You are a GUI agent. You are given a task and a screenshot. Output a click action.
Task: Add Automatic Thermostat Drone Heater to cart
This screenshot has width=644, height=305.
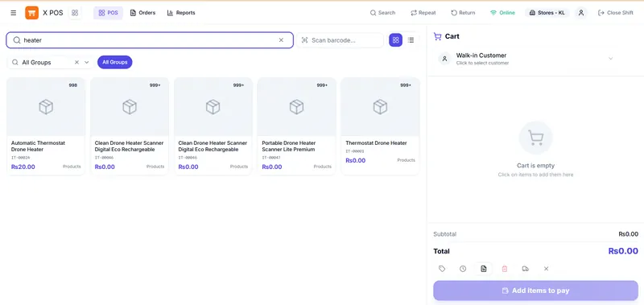[x=46, y=126]
